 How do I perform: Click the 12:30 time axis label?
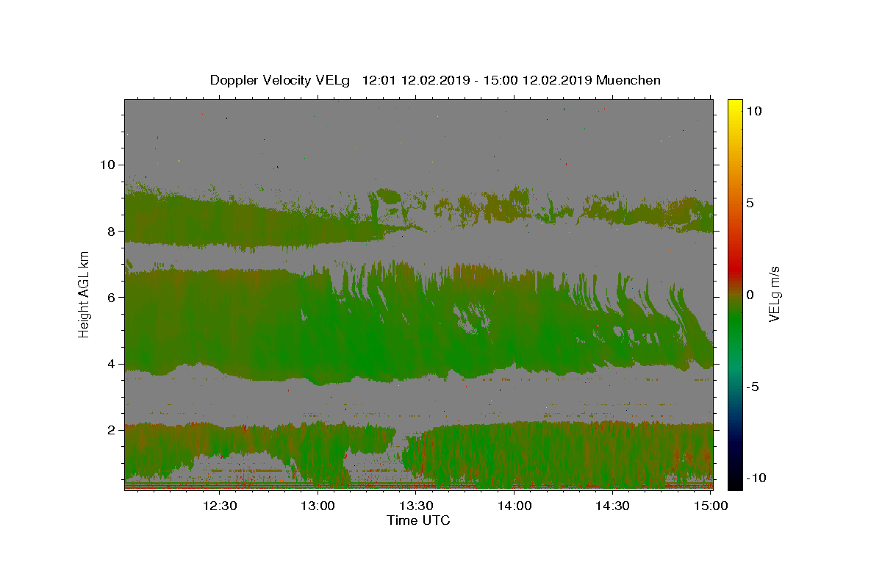[x=220, y=506]
